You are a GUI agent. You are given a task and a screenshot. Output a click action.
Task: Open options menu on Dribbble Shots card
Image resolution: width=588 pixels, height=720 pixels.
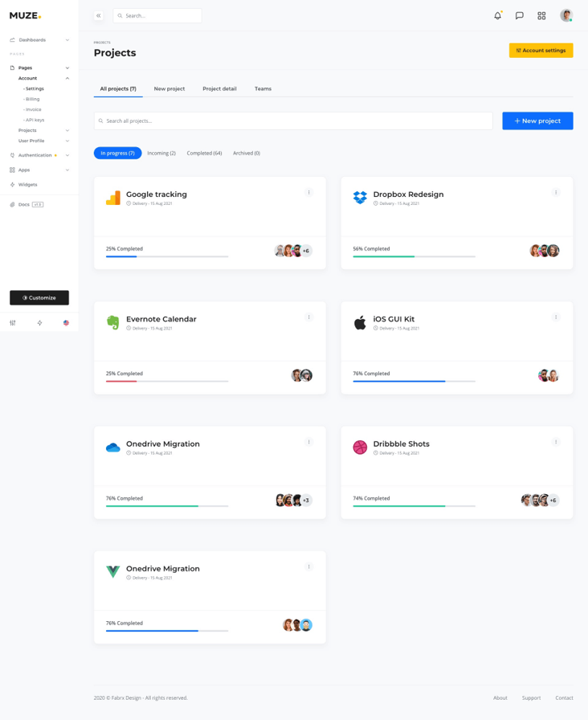point(556,442)
